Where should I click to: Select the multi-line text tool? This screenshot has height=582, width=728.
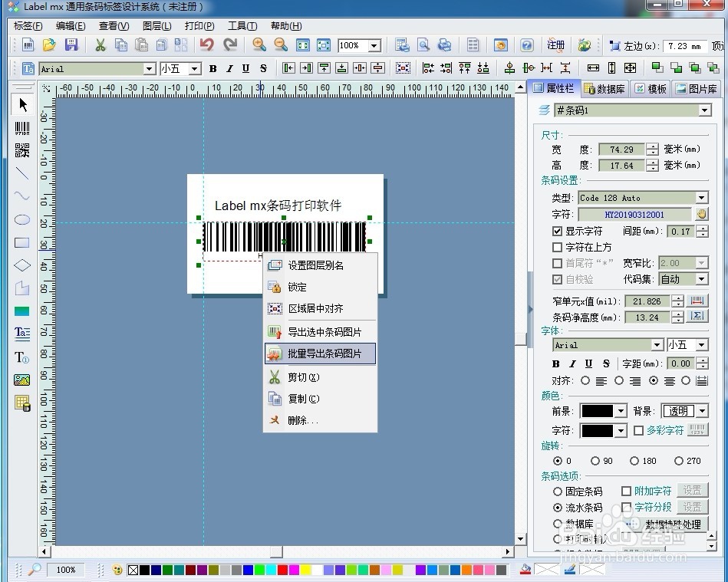[21, 334]
